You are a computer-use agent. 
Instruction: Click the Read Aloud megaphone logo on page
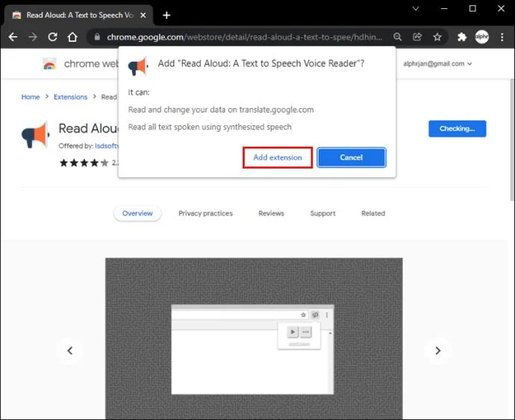[36, 134]
